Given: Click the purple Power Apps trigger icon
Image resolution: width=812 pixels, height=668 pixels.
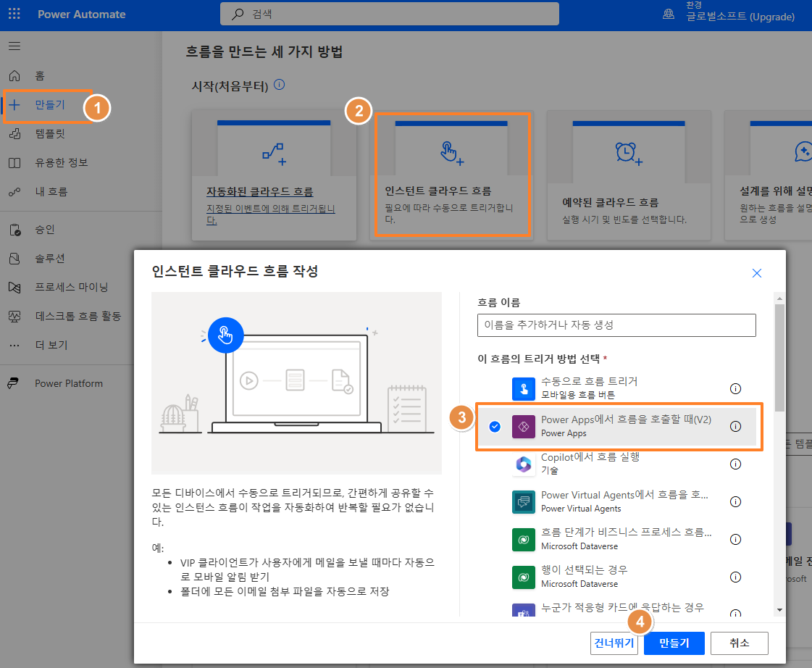Looking at the screenshot, I should tap(524, 426).
